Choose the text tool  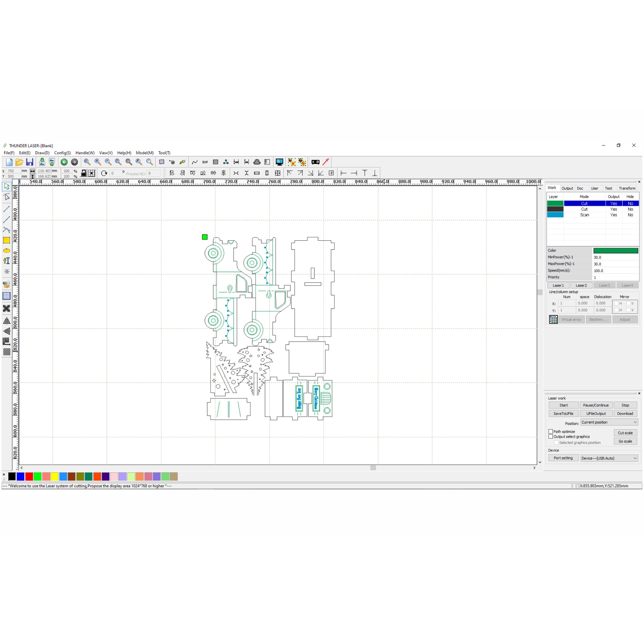tap(6, 261)
